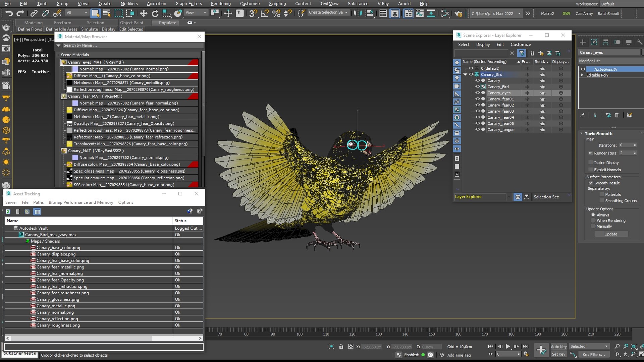Click the Search by Name field
Image resolution: width=644 pixels, height=362 pixels.
[x=133, y=45]
